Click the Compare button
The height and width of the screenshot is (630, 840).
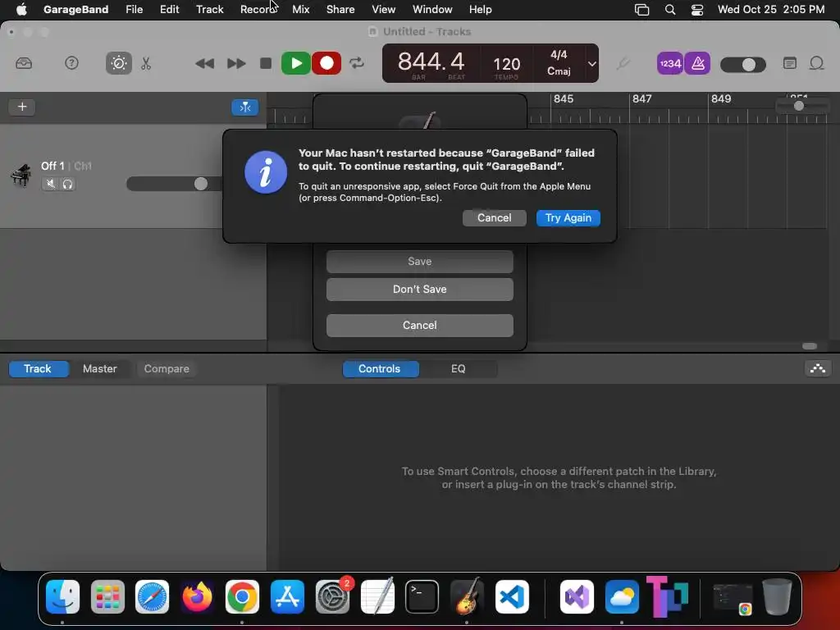pos(166,368)
